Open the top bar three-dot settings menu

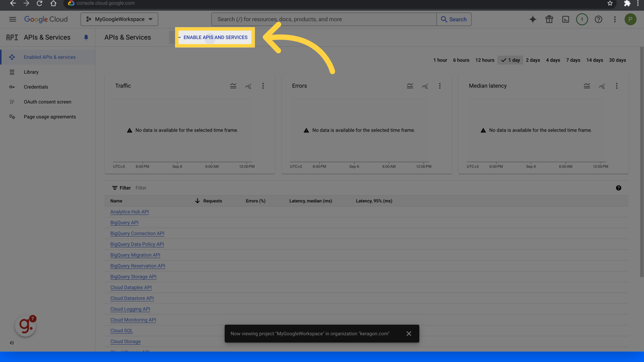(x=615, y=19)
